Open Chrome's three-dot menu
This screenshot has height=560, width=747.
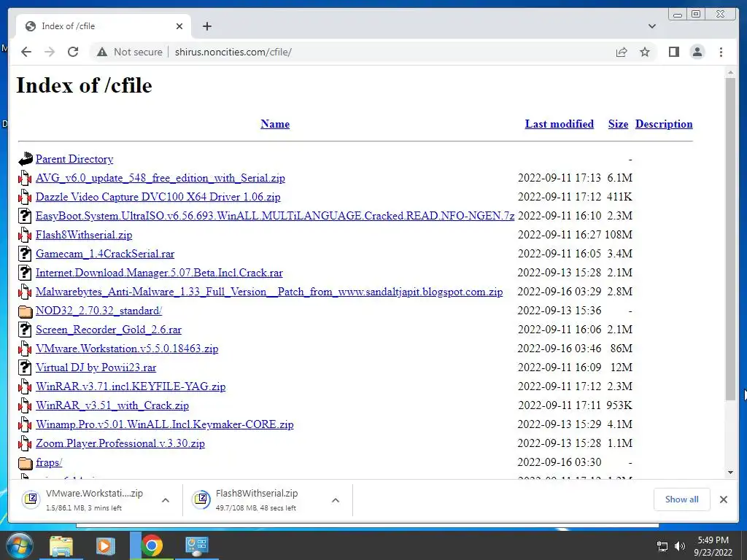pos(721,52)
